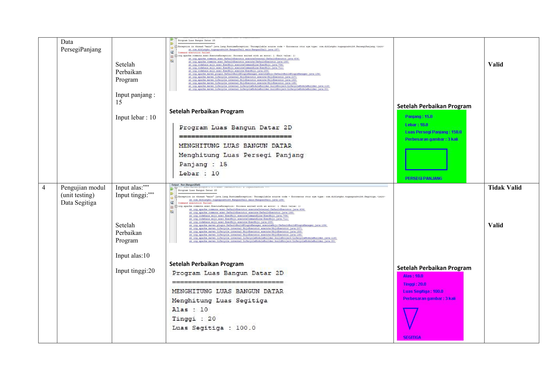Viewport: 554px width, 392px height.
Task: Click Stop icon in bottom Output panel
Action: [172, 207]
